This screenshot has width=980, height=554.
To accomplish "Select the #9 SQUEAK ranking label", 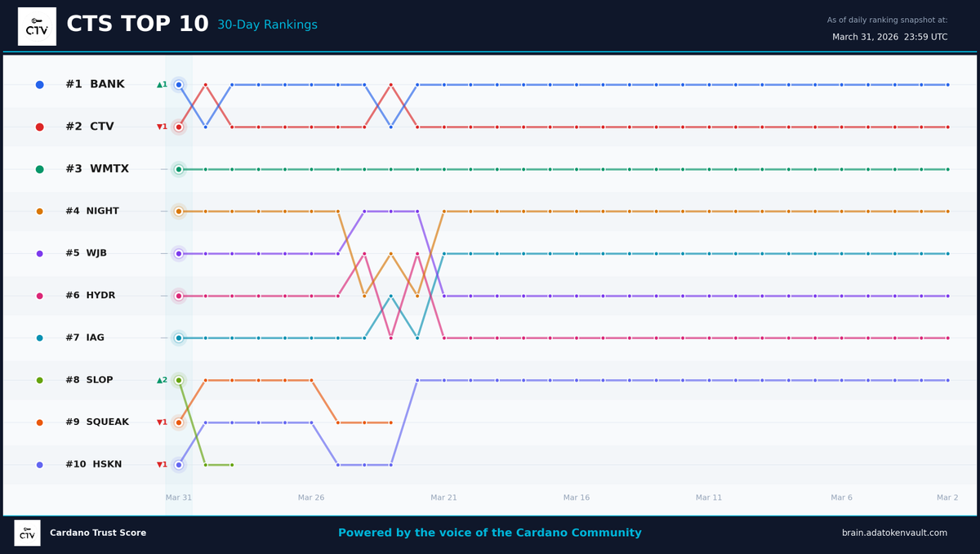I will pos(97,422).
